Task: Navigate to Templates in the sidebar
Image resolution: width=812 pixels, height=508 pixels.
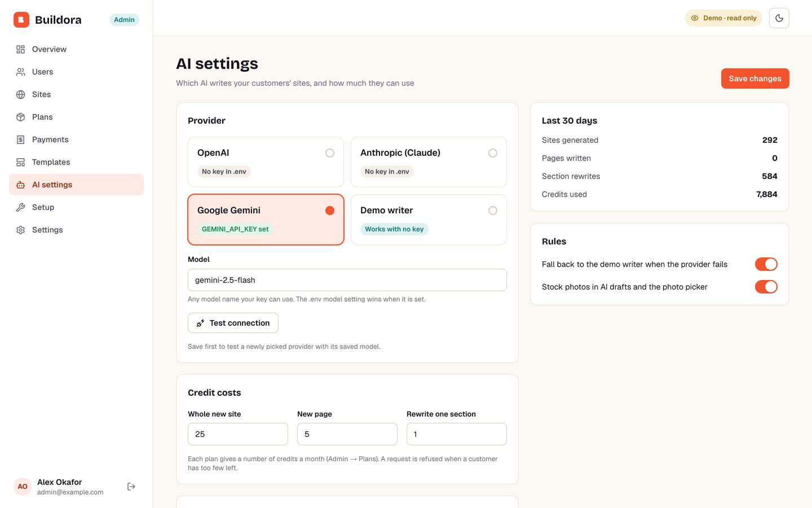Action: 77,162
